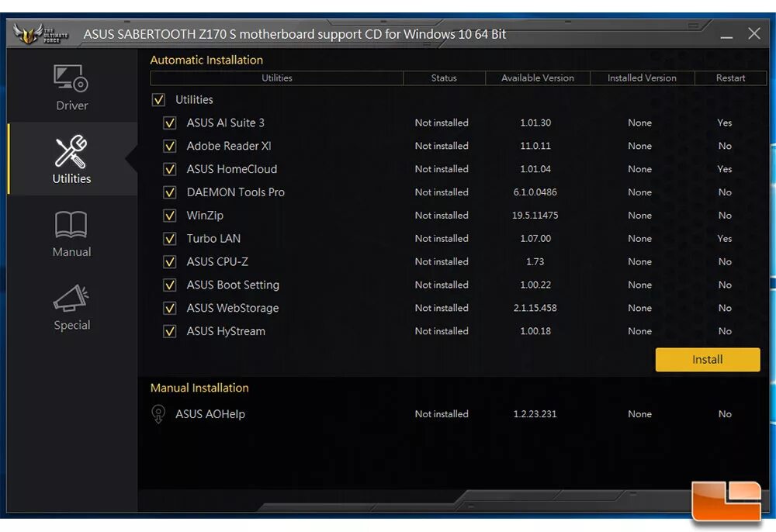Click the ASUS Boot Setting name
The width and height of the screenshot is (776, 532).
pos(233,285)
